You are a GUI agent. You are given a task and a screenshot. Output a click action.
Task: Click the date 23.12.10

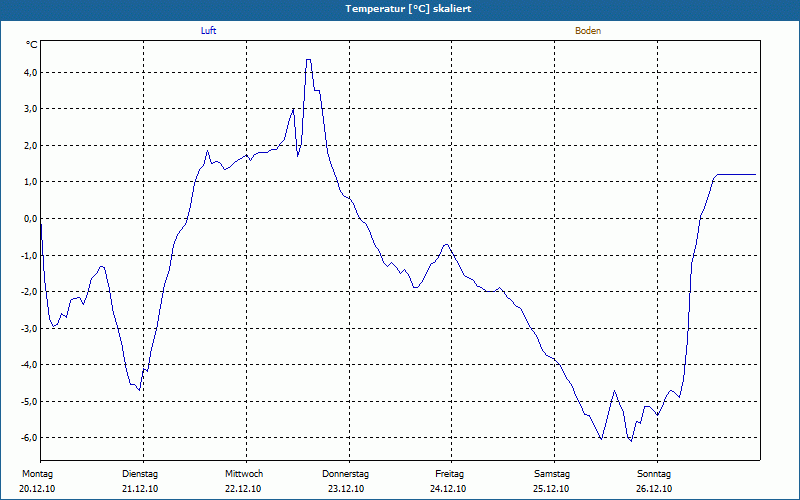[x=346, y=489]
